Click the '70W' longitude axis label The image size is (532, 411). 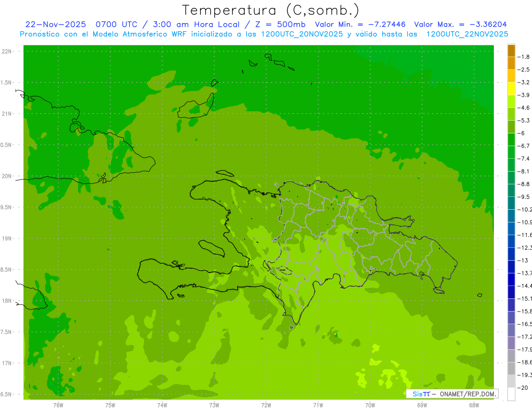pos(370,405)
